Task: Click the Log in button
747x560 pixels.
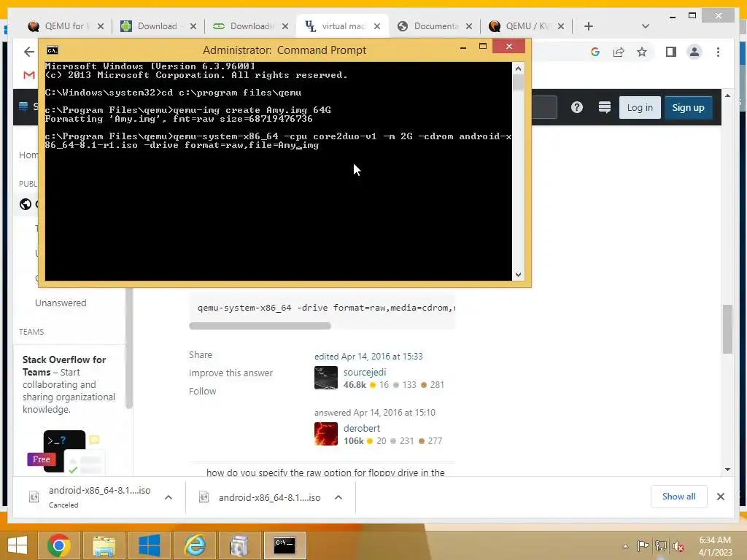Action: click(640, 108)
